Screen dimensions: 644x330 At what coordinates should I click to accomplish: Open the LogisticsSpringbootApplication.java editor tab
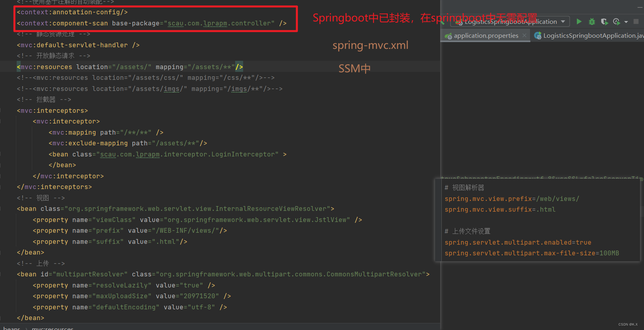588,36
